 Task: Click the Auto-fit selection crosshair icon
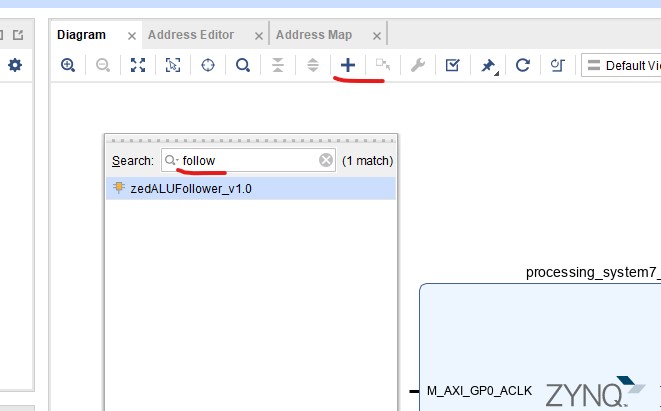click(x=208, y=65)
